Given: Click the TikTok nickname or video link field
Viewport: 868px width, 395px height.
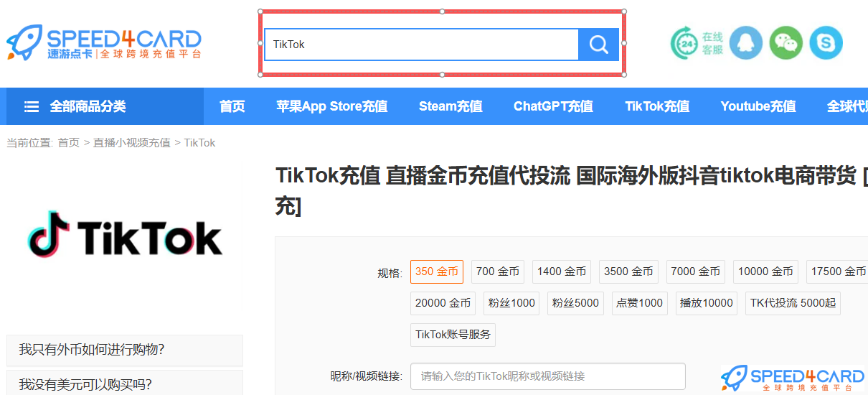Looking at the screenshot, I should click(548, 376).
